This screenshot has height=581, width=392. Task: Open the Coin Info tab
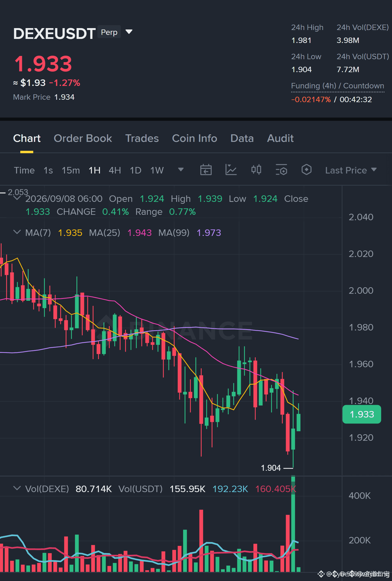[195, 138]
